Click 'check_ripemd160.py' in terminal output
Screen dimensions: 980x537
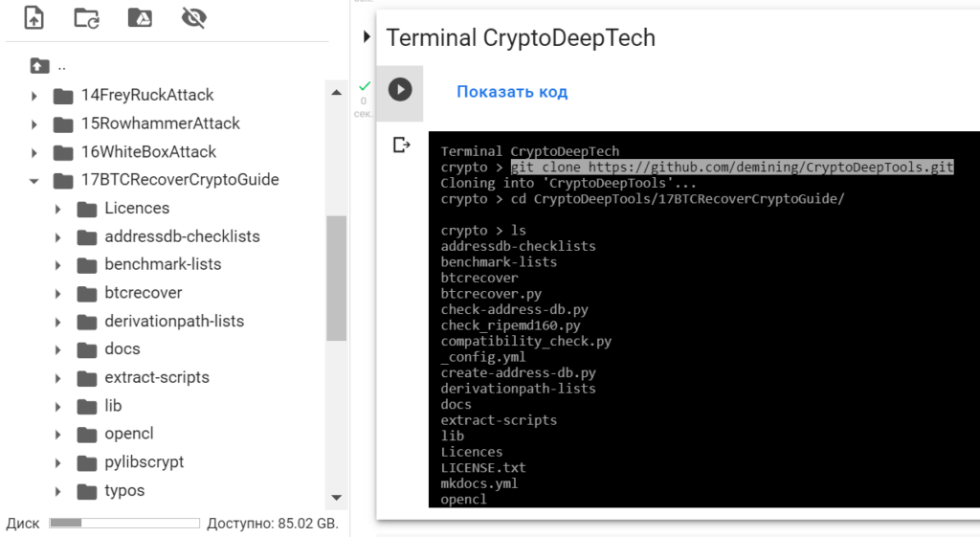511,325
